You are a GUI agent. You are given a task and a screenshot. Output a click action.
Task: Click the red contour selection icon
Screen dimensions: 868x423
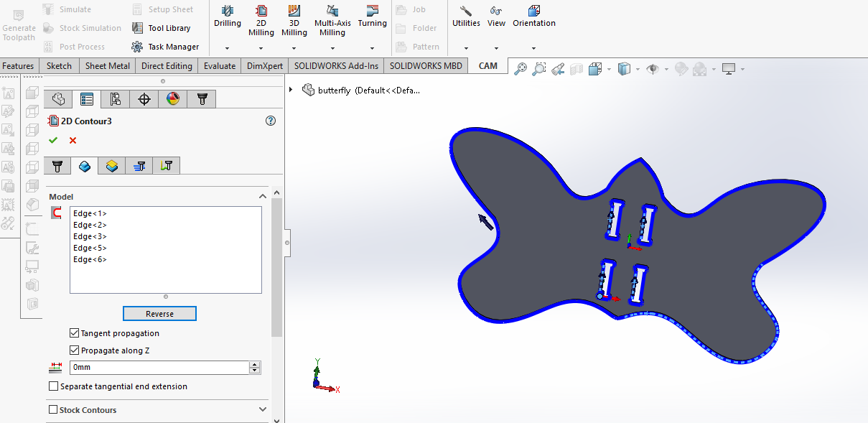tap(57, 213)
